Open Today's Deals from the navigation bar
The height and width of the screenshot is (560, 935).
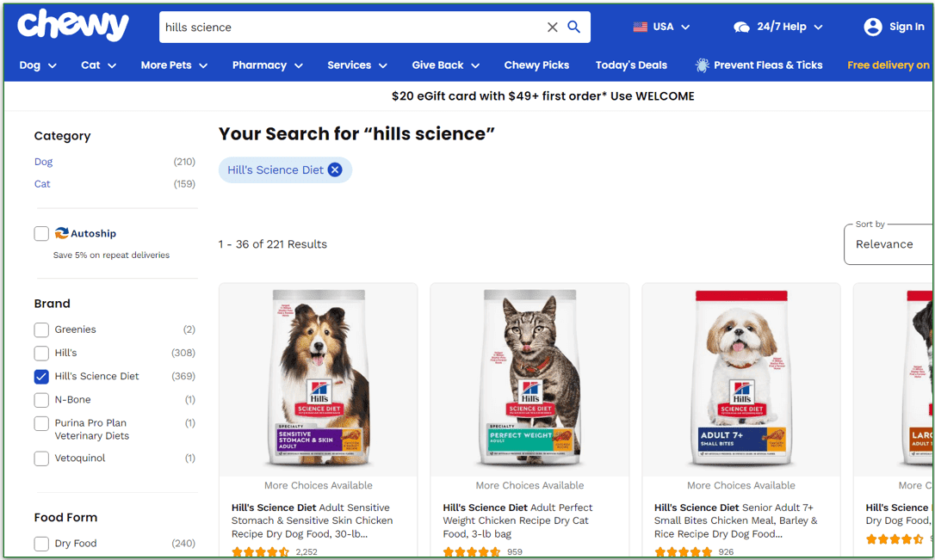pos(631,65)
